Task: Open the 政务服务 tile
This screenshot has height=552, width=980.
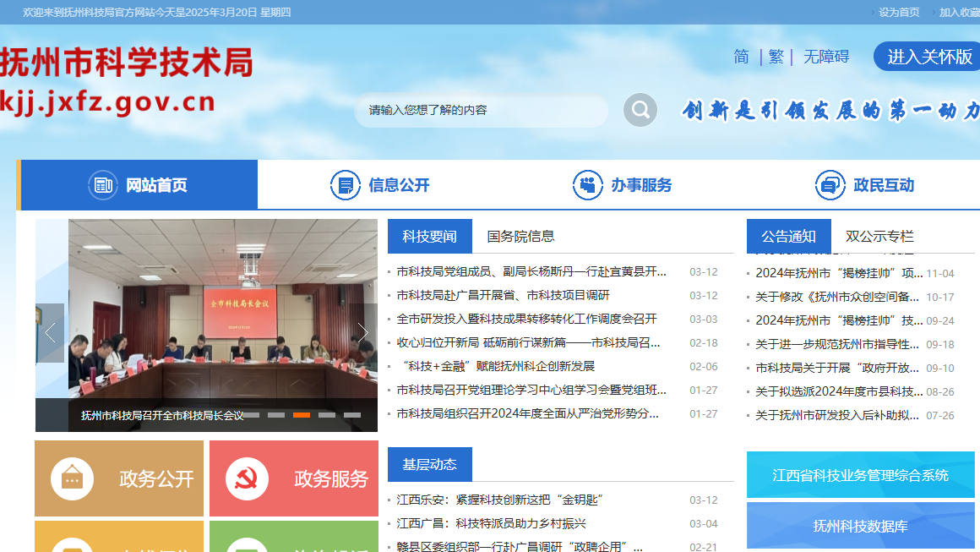Action: [294, 478]
